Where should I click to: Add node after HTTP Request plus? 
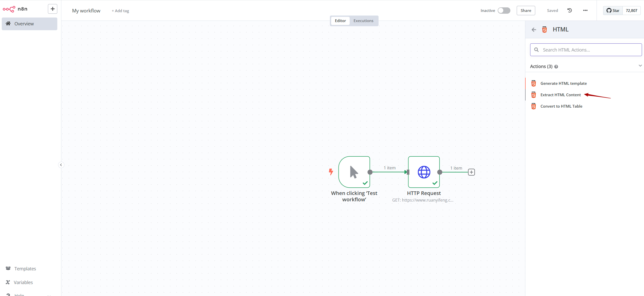[x=471, y=172]
